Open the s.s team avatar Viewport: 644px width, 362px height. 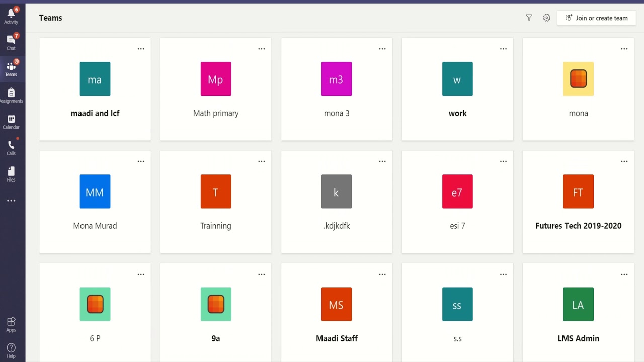457,304
